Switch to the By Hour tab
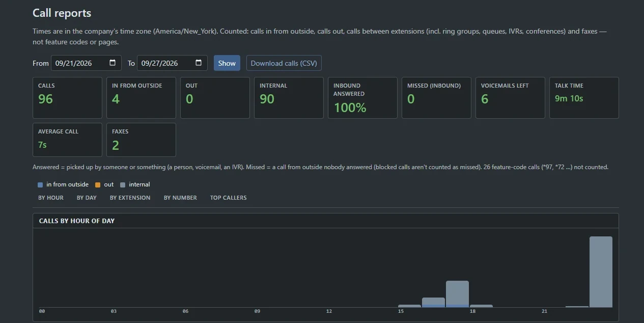This screenshot has width=644, height=323. [x=51, y=198]
